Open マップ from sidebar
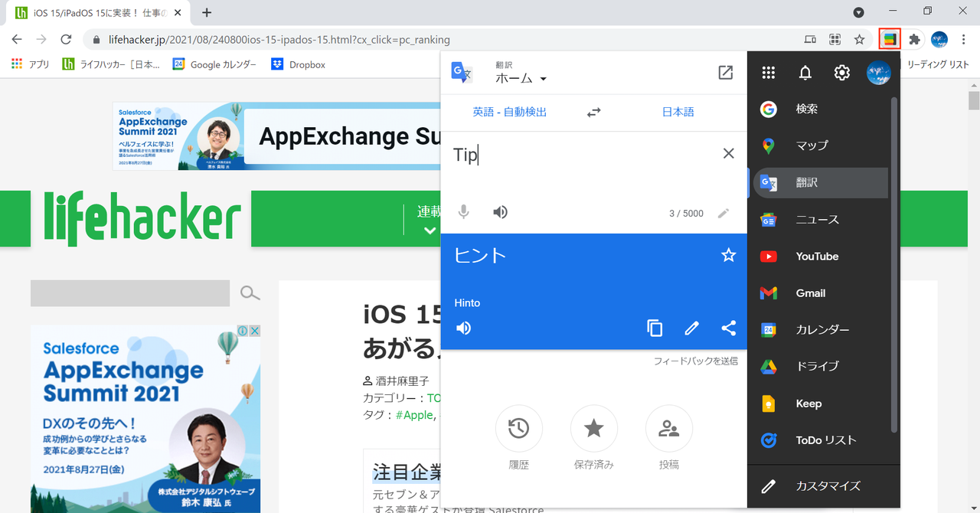 tap(821, 145)
